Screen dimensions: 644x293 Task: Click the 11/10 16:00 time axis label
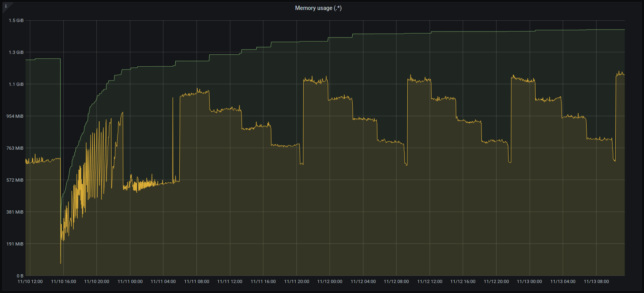coord(64,281)
